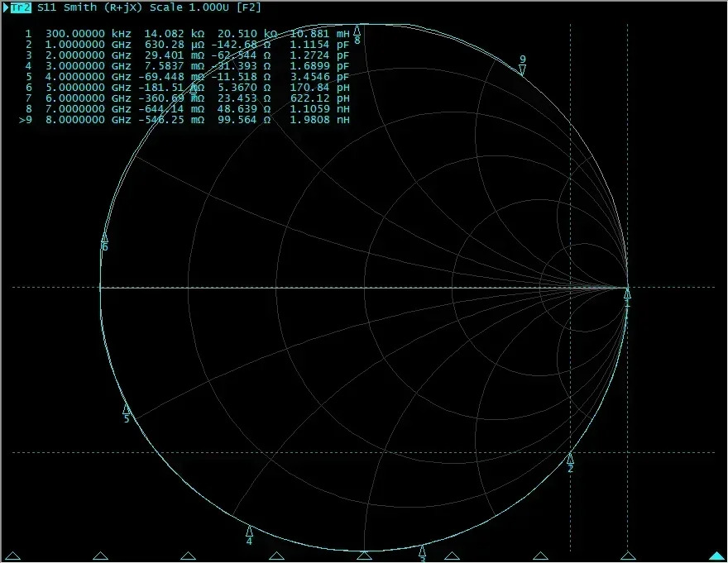
Task: Click the Smith (R+jX) format label
Action: click(103, 7)
